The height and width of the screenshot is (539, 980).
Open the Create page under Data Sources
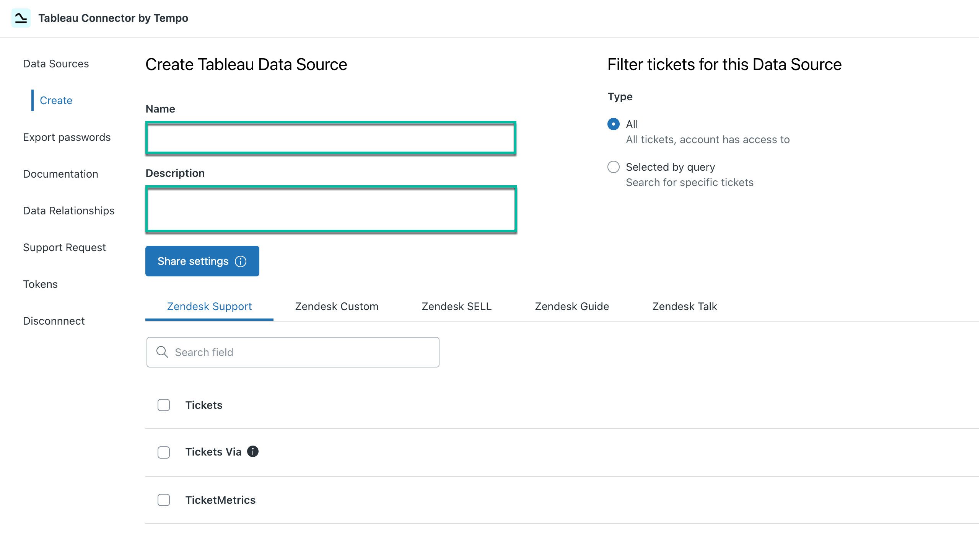(56, 100)
